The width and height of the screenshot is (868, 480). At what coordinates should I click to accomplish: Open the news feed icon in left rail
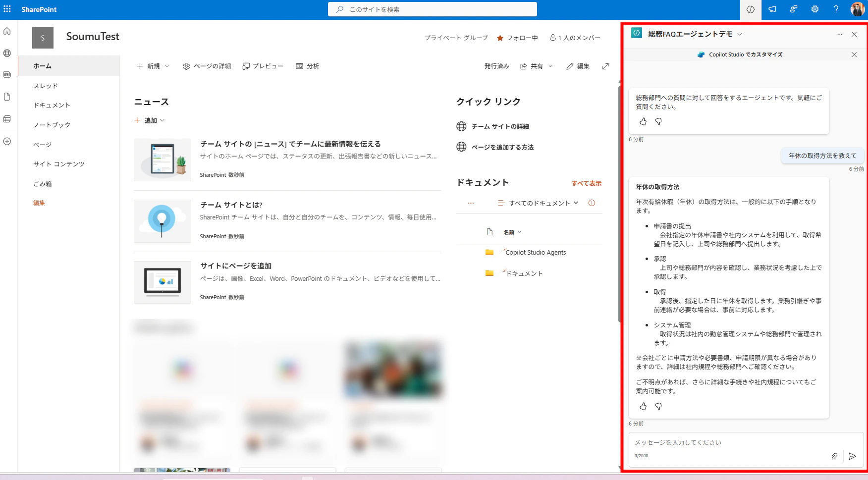(x=7, y=75)
